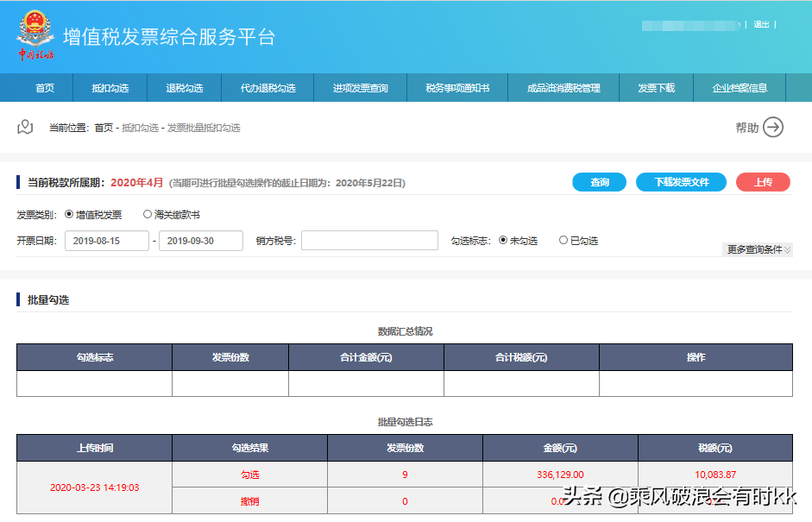Select the 海关缴款书 invoice type
Screen dimensions: 812x522
(x=147, y=215)
